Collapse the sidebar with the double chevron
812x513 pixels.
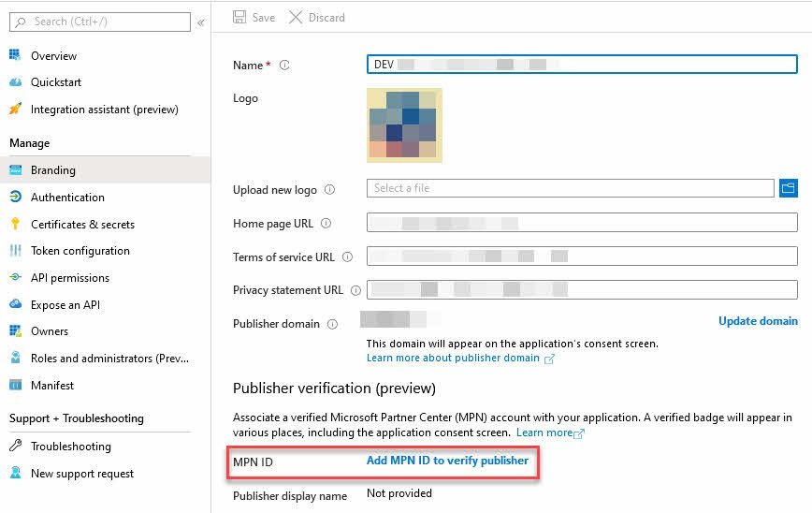pyautogui.click(x=201, y=22)
